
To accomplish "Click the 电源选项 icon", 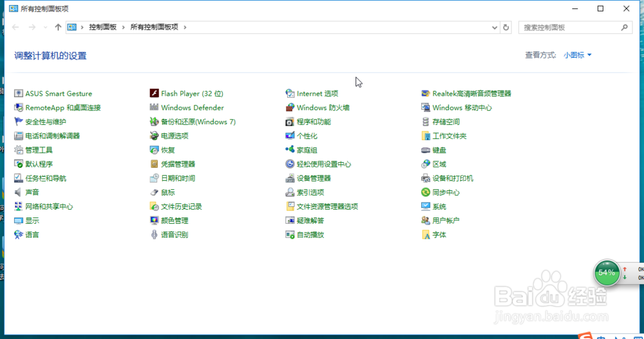I will pos(154,136).
